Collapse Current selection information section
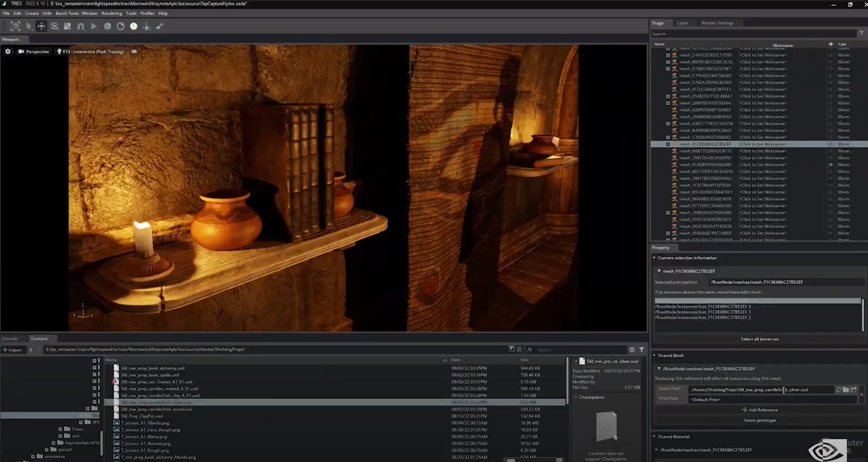This screenshot has height=462, width=868. tap(654, 258)
